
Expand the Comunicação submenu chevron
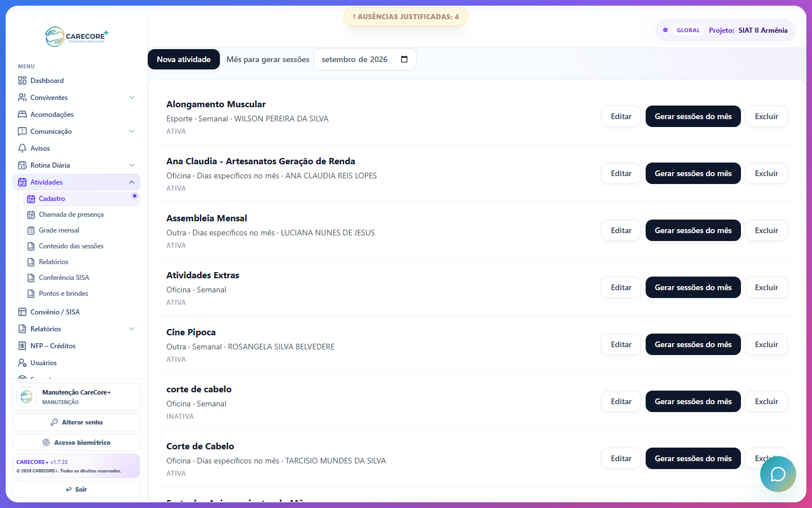coord(131,132)
